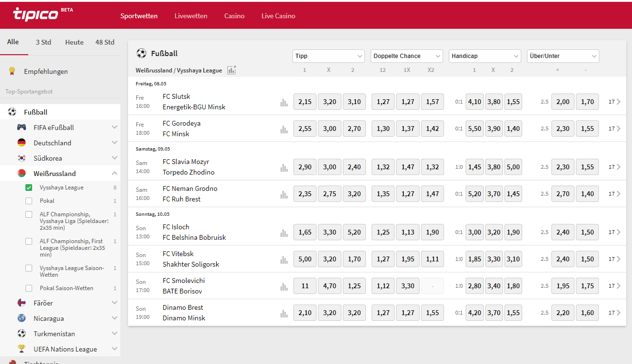Click the South Korea flag icon for Südkorea
Screen dimensions: 632x364
tap(22, 158)
